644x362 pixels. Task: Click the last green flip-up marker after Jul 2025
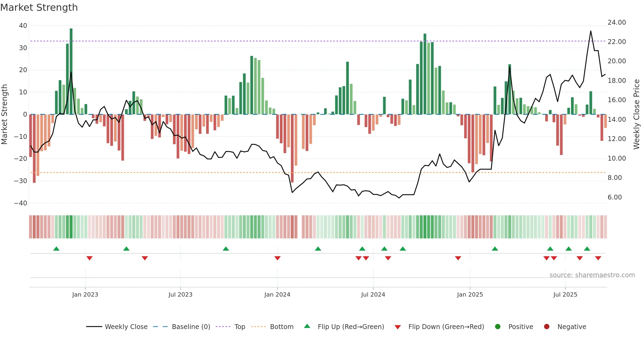tap(587, 249)
